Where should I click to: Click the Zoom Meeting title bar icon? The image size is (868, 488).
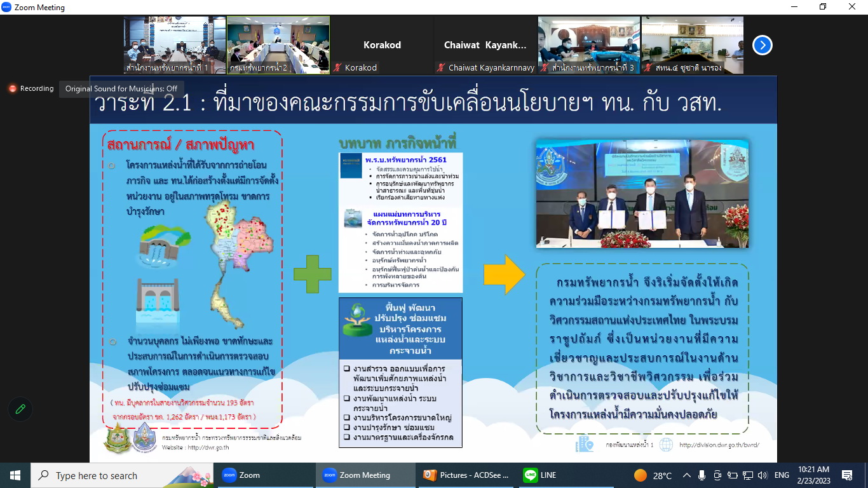7,8
